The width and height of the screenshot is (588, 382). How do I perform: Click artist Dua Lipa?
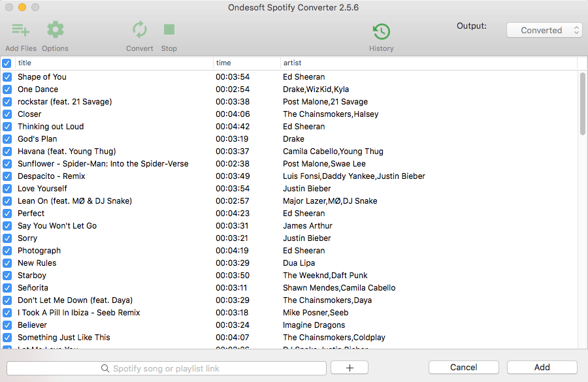coord(299,263)
